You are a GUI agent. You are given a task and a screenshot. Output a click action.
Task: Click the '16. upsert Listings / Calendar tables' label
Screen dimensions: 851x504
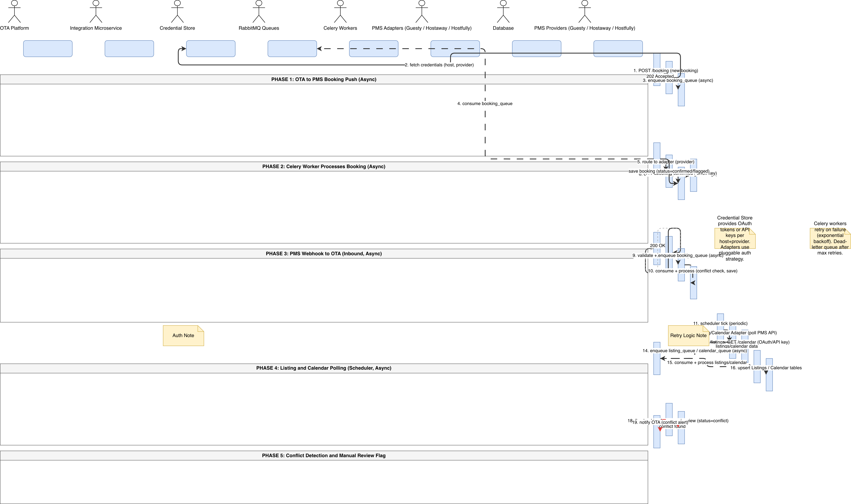click(766, 368)
